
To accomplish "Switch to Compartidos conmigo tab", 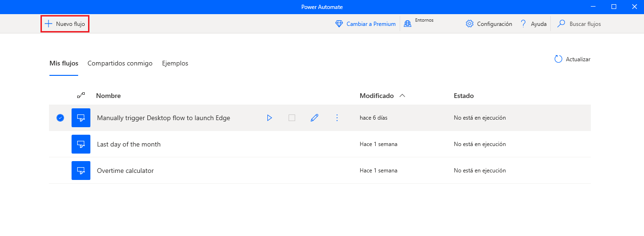I will click(x=120, y=63).
